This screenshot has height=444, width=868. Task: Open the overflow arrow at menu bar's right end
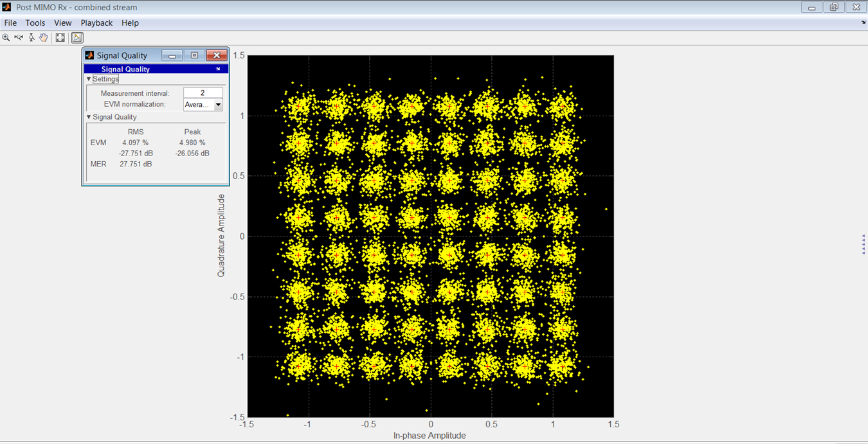tap(862, 22)
